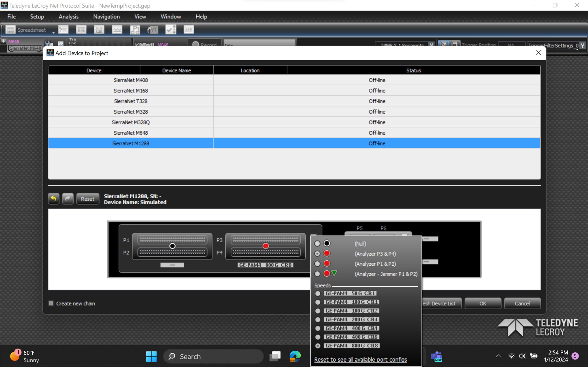Click Reset to see all available port configs
The image size is (588, 367).
(x=360, y=359)
